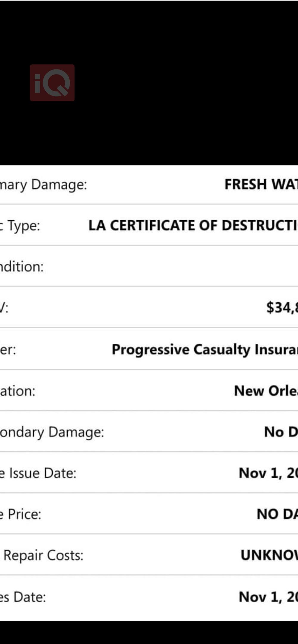Click the Condition row label
The width and height of the screenshot is (298, 644).
[22, 267]
